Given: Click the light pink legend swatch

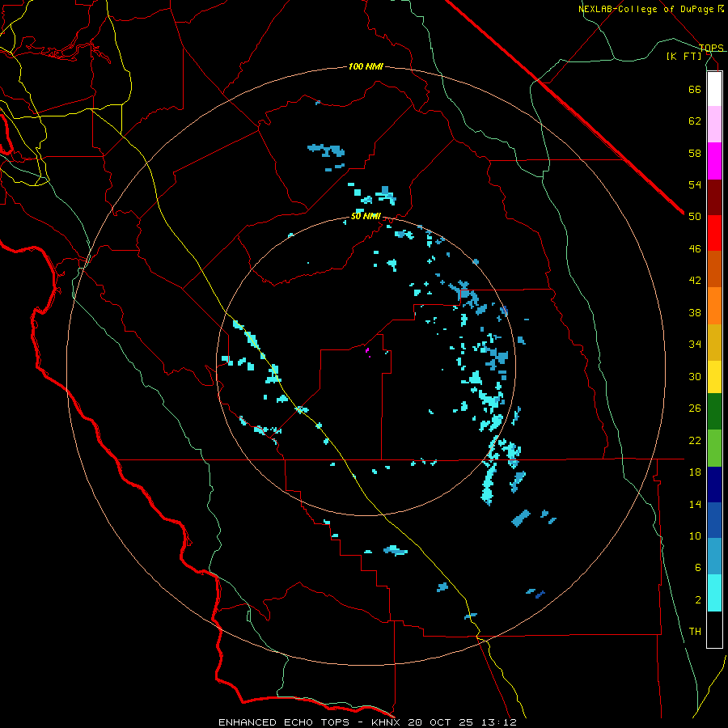Looking at the screenshot, I should click(714, 124).
